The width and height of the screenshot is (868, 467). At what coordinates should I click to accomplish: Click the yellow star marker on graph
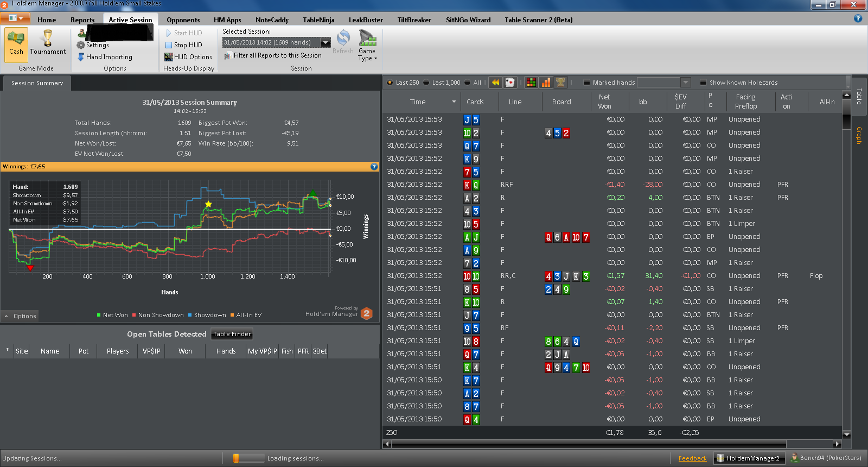(208, 204)
